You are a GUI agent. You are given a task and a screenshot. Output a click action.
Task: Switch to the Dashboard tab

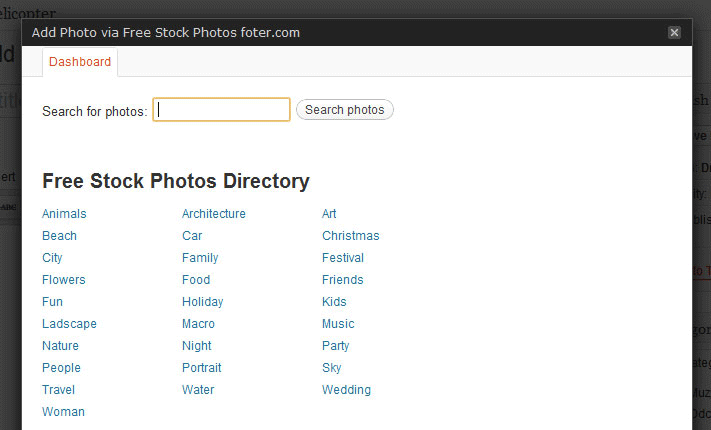[x=80, y=62]
